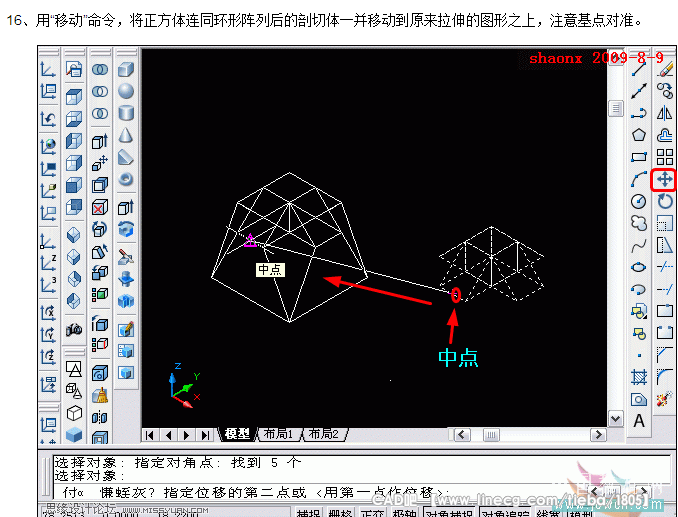Select the Scale tool

[x=665, y=223]
